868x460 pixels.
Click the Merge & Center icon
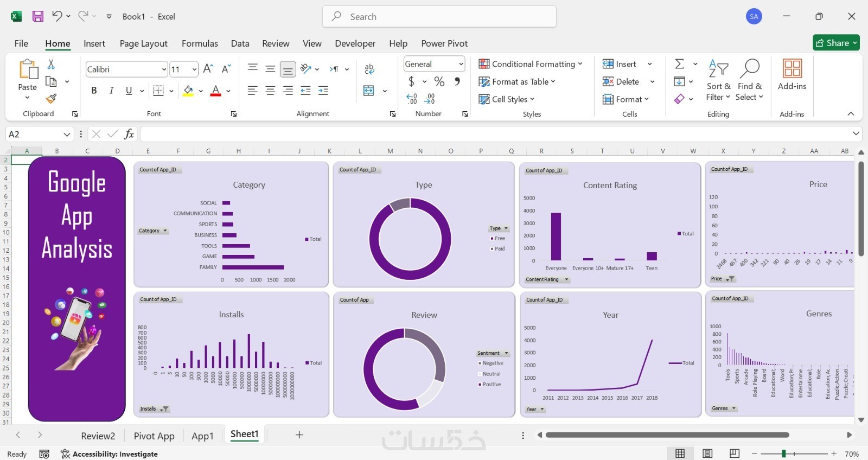pyautogui.click(x=369, y=91)
